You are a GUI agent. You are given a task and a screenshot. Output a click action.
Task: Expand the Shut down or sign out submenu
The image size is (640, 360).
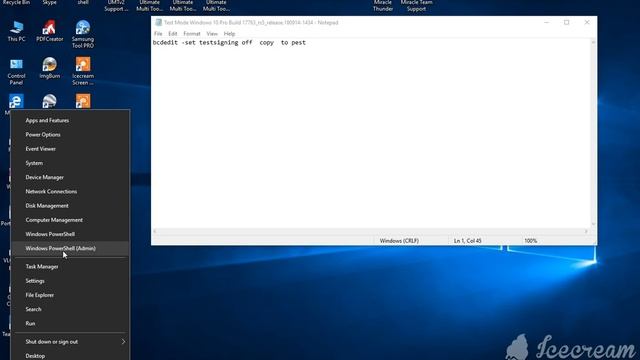click(70, 342)
